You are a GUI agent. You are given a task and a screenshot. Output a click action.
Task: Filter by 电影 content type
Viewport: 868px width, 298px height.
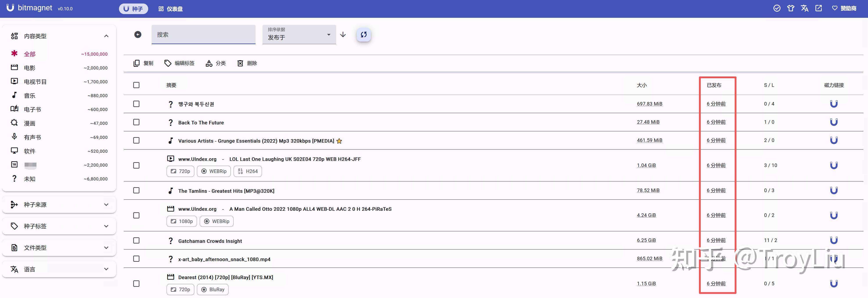pyautogui.click(x=59, y=68)
